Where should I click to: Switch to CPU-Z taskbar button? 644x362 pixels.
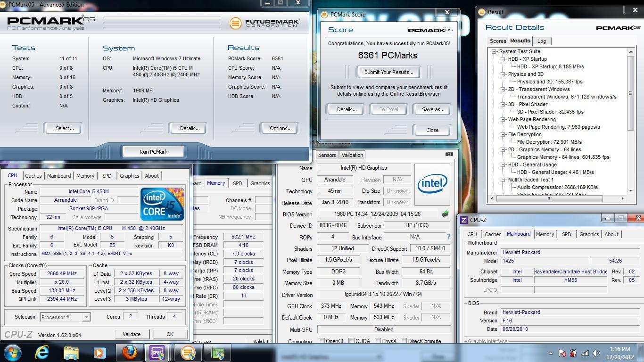click(157, 353)
